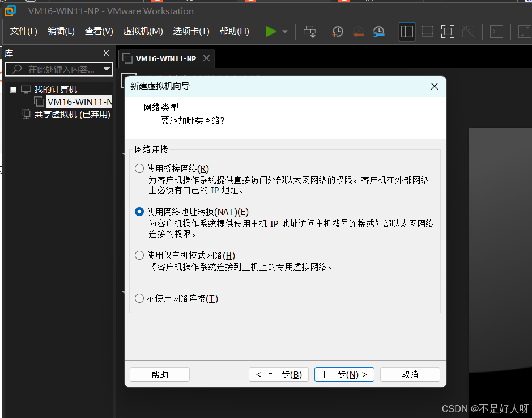Collapse the 我的计算机 tree node
This screenshot has height=418, width=532.
(13, 90)
